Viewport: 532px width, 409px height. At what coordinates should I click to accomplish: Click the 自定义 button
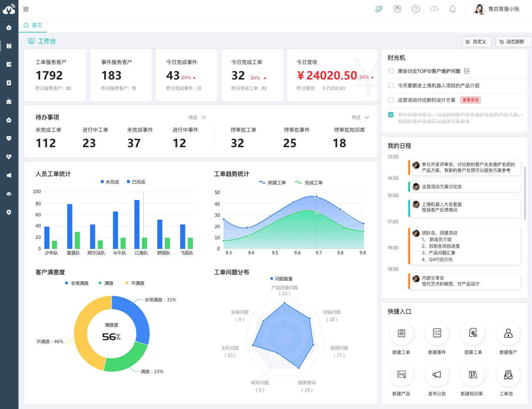click(x=477, y=41)
